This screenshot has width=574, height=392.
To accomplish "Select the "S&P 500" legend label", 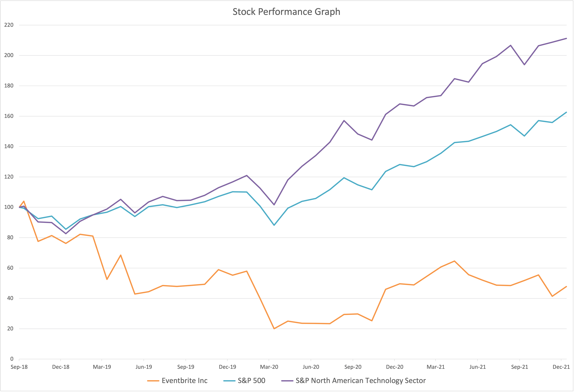I will 251,381.
